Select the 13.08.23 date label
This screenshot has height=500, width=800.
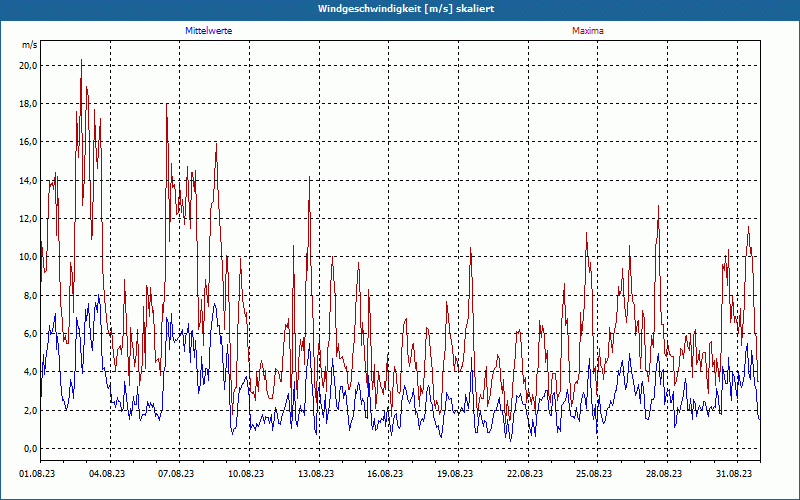pos(316,473)
